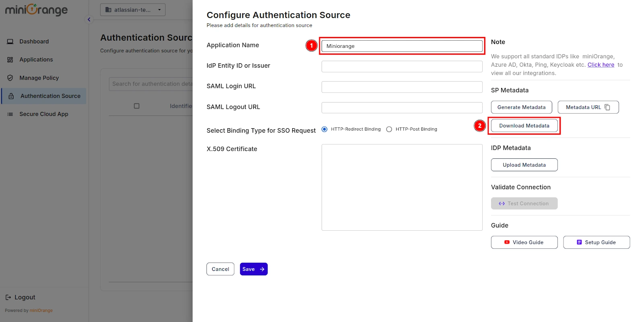Select HTTP-Post Binding radio option

[389, 129]
